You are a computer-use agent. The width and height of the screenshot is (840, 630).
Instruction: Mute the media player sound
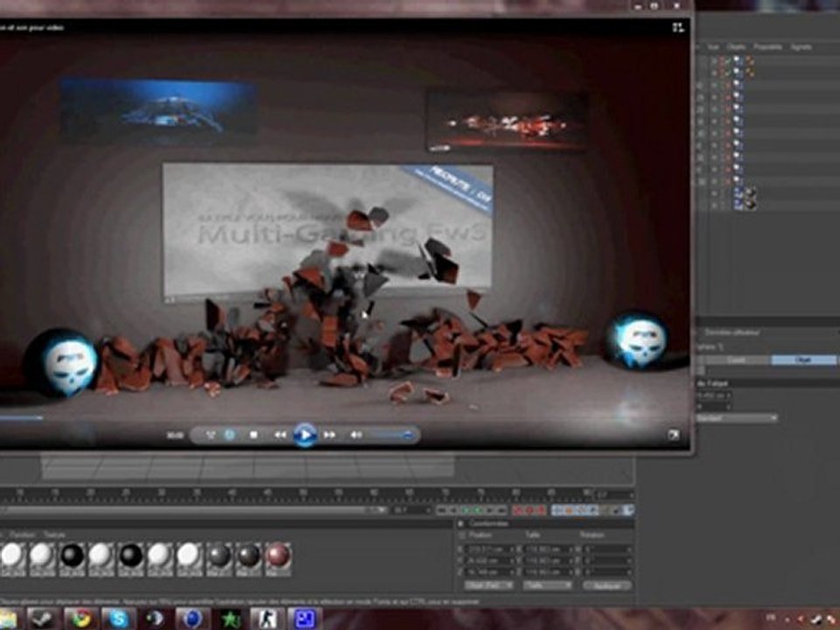pyautogui.click(x=356, y=435)
